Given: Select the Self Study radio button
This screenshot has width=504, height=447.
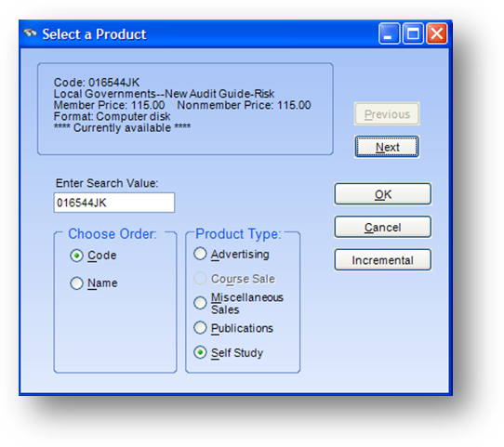Looking at the screenshot, I should click(x=228, y=352).
